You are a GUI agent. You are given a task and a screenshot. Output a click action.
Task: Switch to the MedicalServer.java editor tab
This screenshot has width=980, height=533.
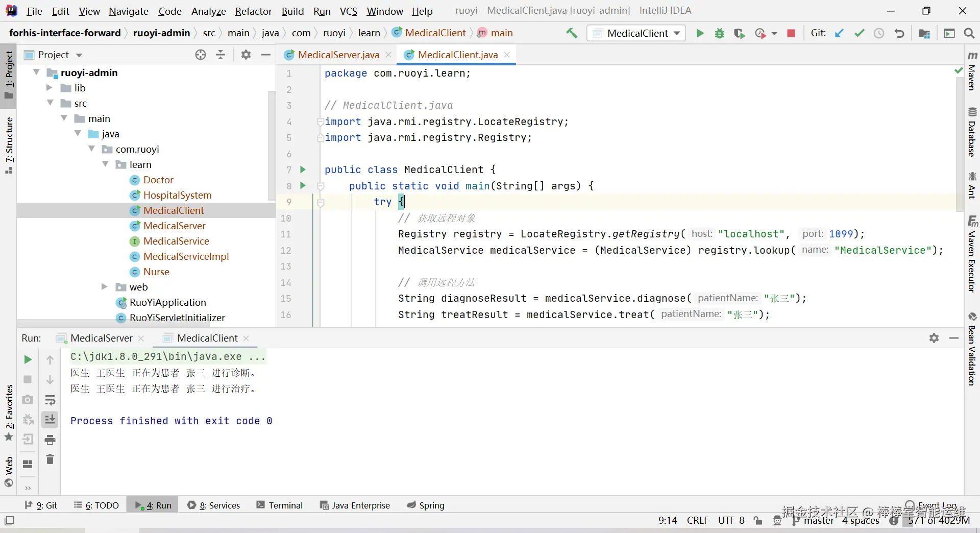point(338,55)
